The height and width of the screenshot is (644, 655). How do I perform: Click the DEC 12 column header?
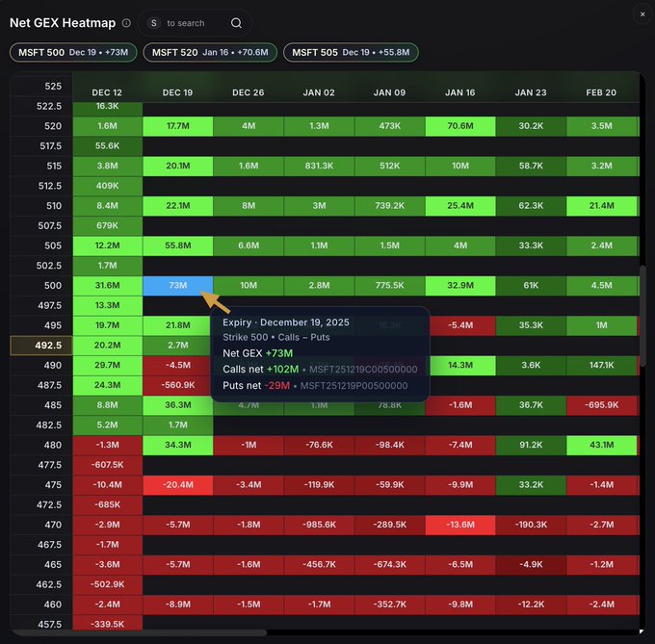[107, 92]
